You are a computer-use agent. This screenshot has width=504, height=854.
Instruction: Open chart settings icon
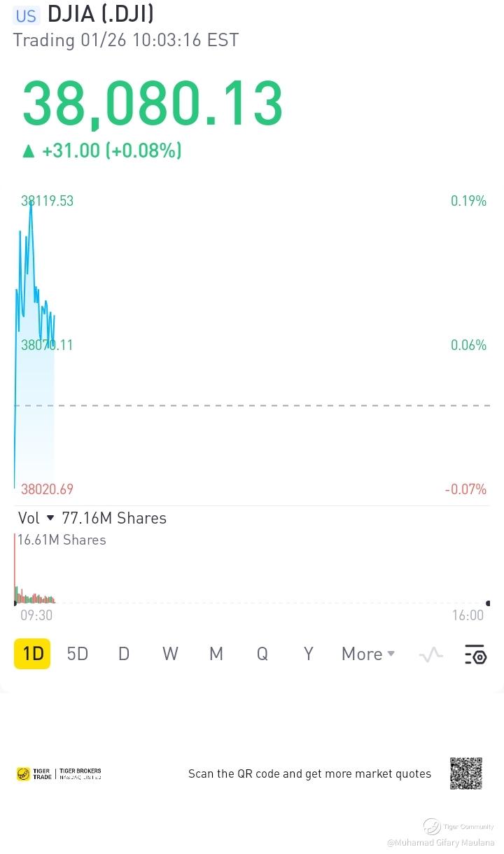(x=475, y=654)
